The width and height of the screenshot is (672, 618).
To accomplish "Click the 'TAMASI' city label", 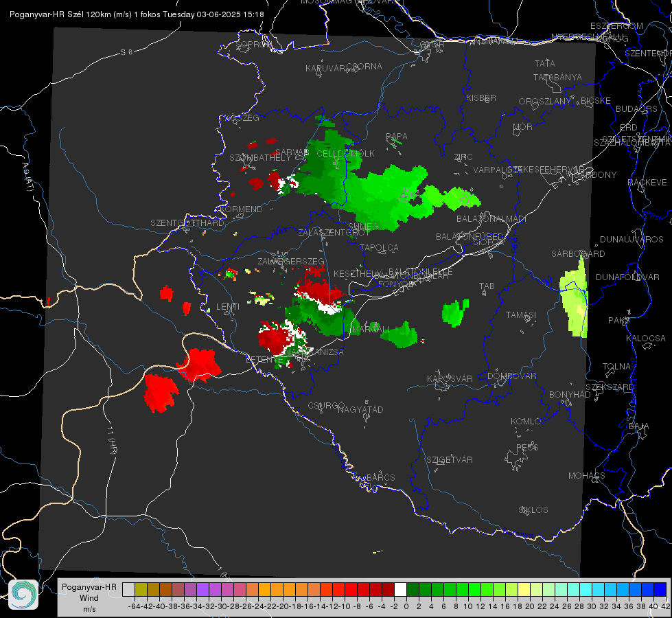I will (521, 314).
